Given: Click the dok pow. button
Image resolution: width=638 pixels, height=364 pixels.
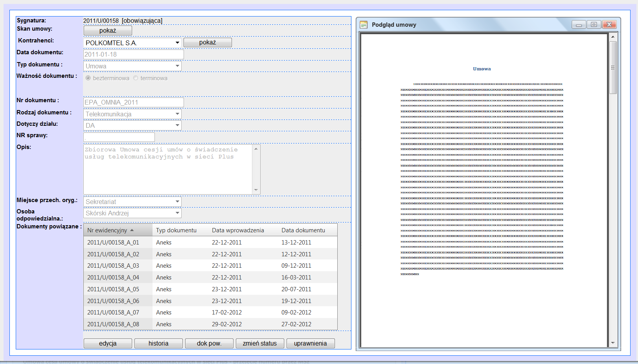Looking at the screenshot, I should click(209, 343).
